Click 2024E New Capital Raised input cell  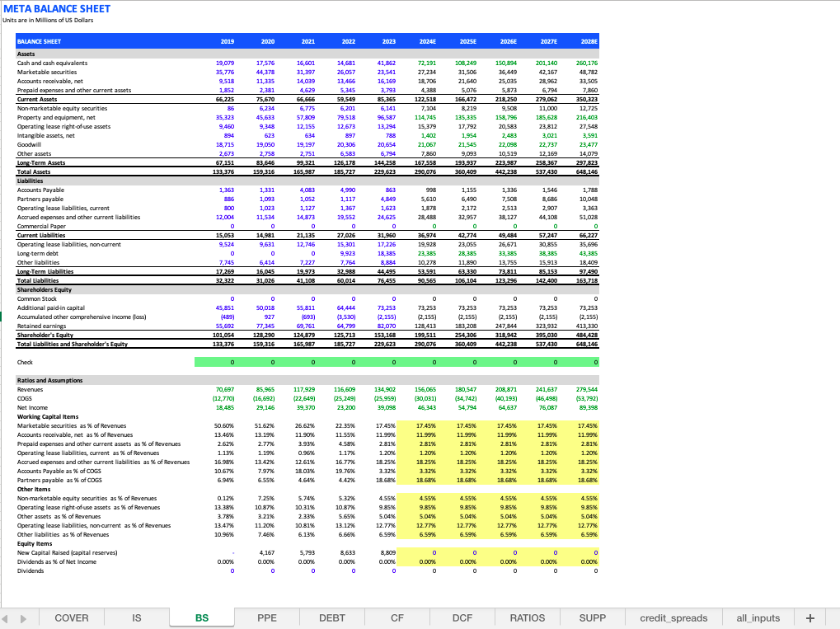[x=417, y=553]
